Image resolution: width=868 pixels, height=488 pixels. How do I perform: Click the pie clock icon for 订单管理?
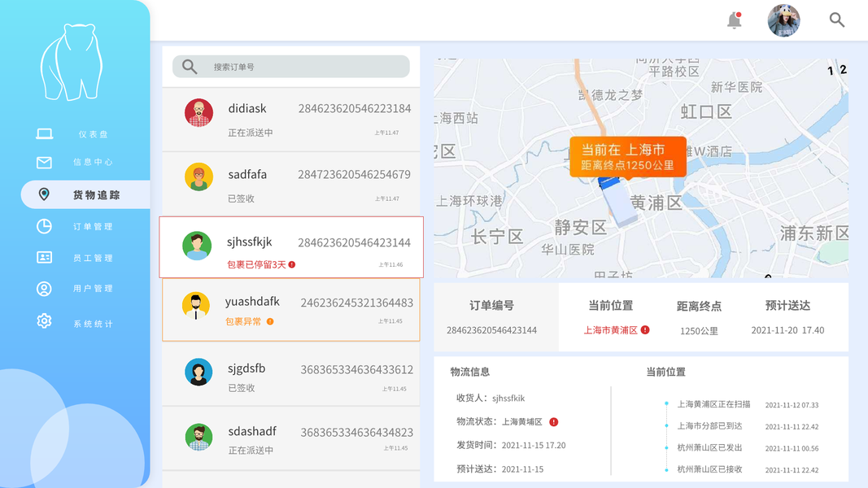[44, 226]
